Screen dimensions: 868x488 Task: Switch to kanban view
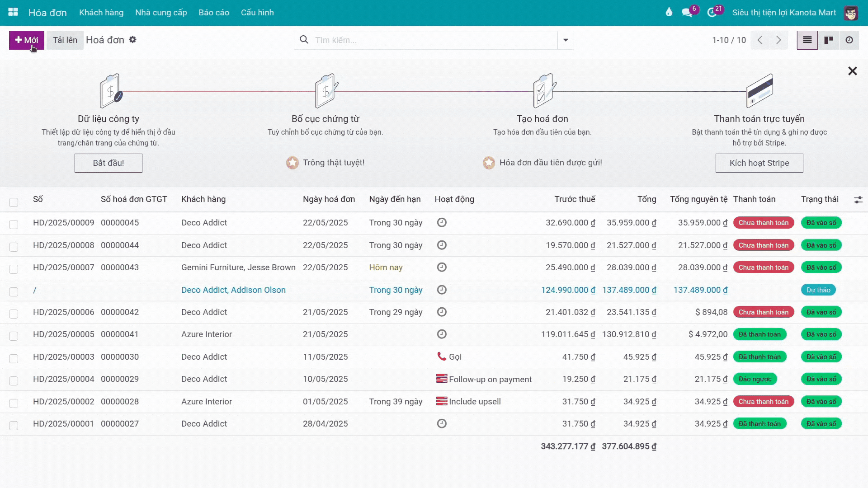tap(829, 40)
